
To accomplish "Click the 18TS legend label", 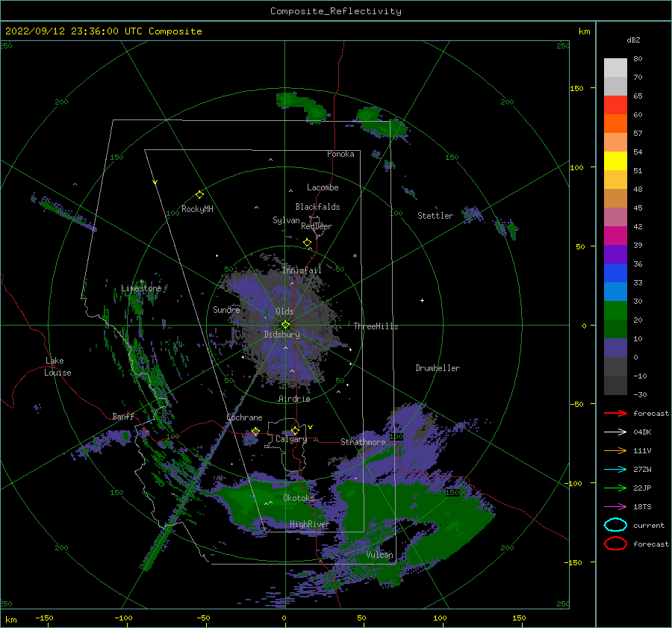I will [642, 507].
